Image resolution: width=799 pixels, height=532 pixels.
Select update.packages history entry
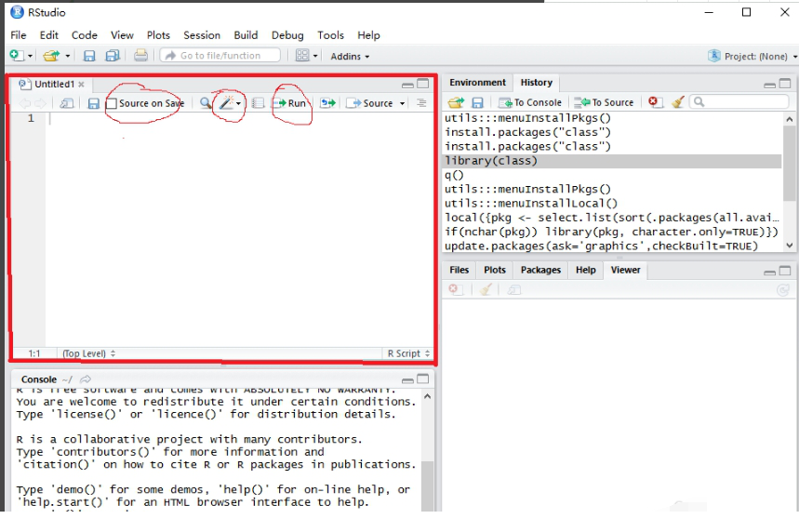pos(612,246)
